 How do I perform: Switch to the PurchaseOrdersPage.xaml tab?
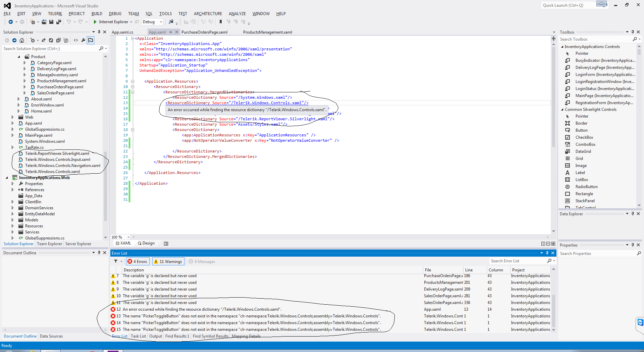click(204, 32)
